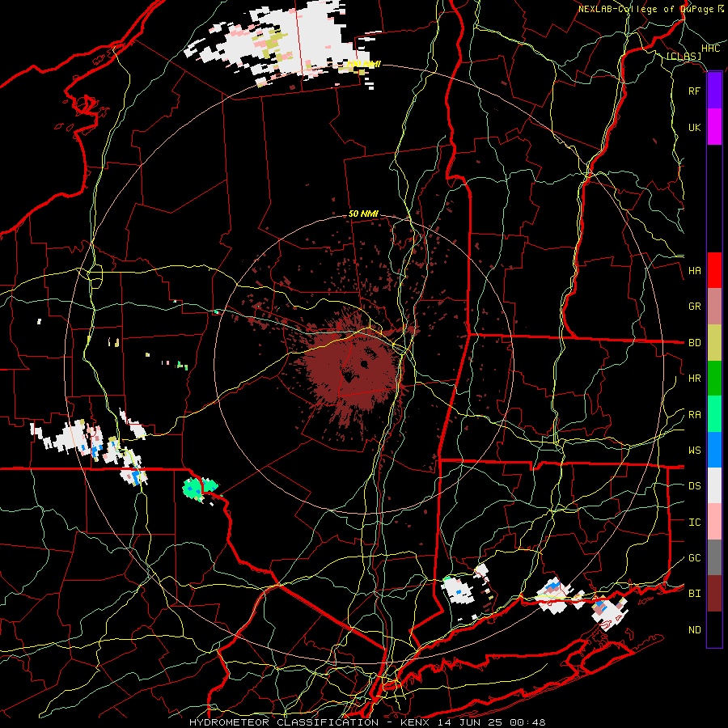Viewport: 728px width, 728px height.
Task: Click the RA light green legend swatch
Action: point(714,414)
